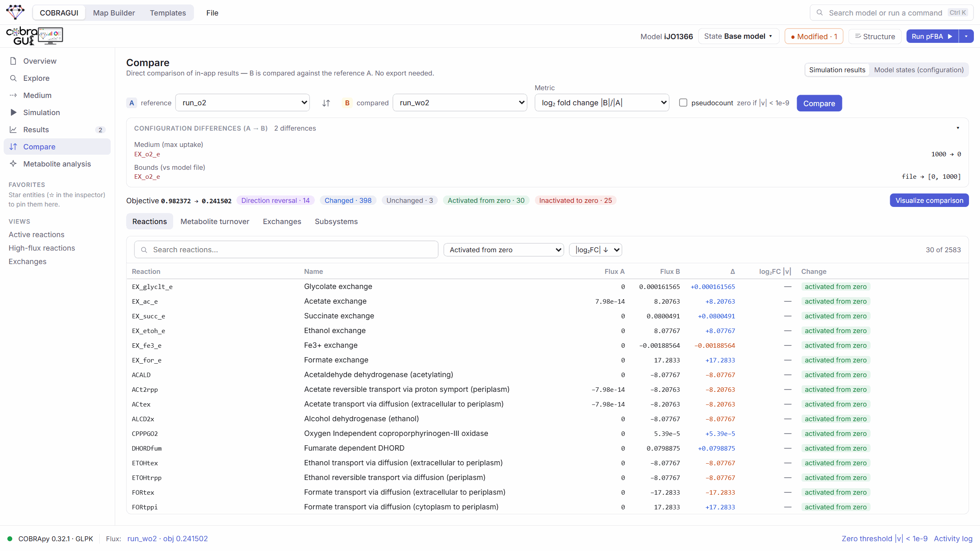Select the Simulation results toggle
The height and width of the screenshot is (551, 980).
click(837, 70)
